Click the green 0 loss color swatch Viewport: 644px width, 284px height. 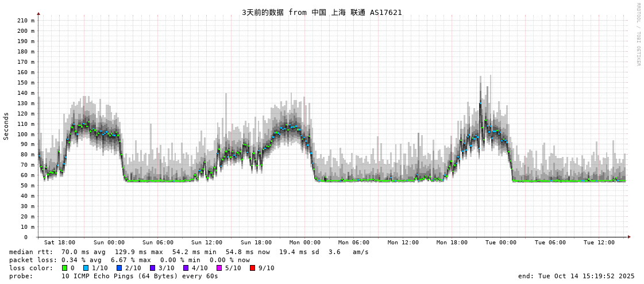pyautogui.click(x=64, y=268)
